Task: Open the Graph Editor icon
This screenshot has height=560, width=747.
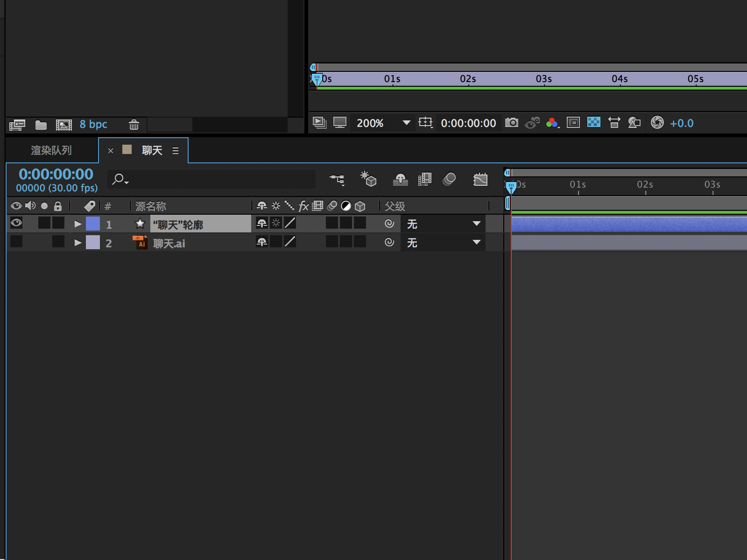Action: tap(480, 179)
